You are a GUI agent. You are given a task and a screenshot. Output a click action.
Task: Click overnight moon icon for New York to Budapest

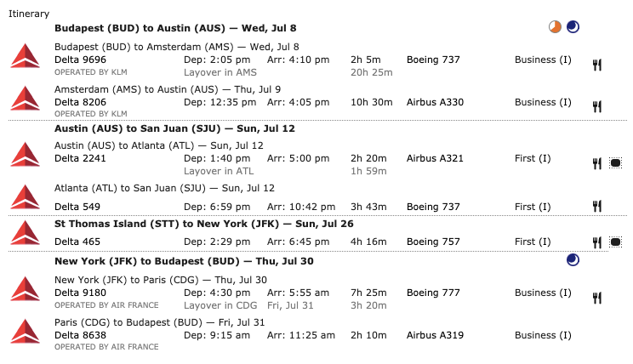point(573,260)
